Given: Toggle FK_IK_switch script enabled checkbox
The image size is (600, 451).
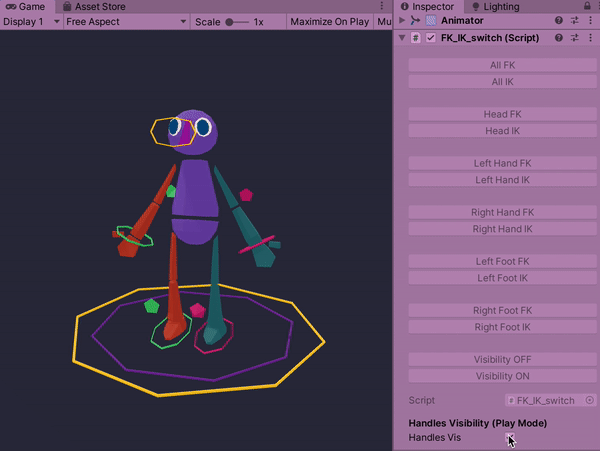Looking at the screenshot, I should click(x=431, y=38).
